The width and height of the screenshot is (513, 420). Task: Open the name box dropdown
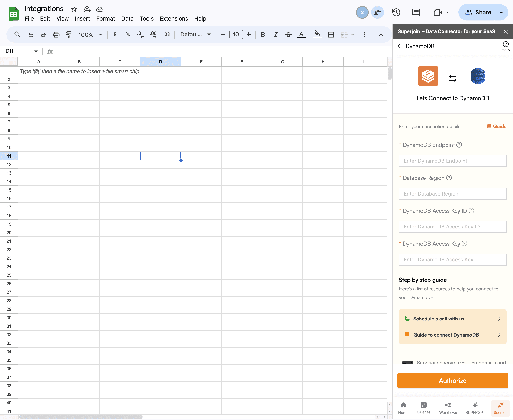[36, 51]
